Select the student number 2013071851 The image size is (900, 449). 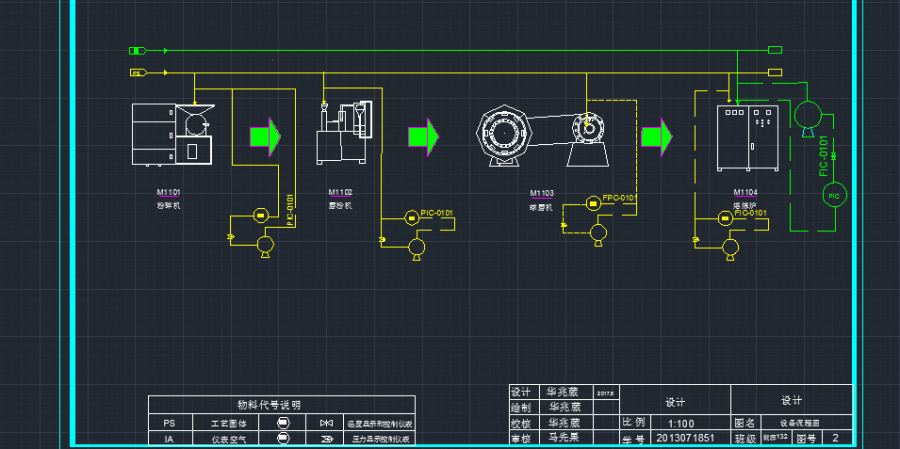pos(685,438)
